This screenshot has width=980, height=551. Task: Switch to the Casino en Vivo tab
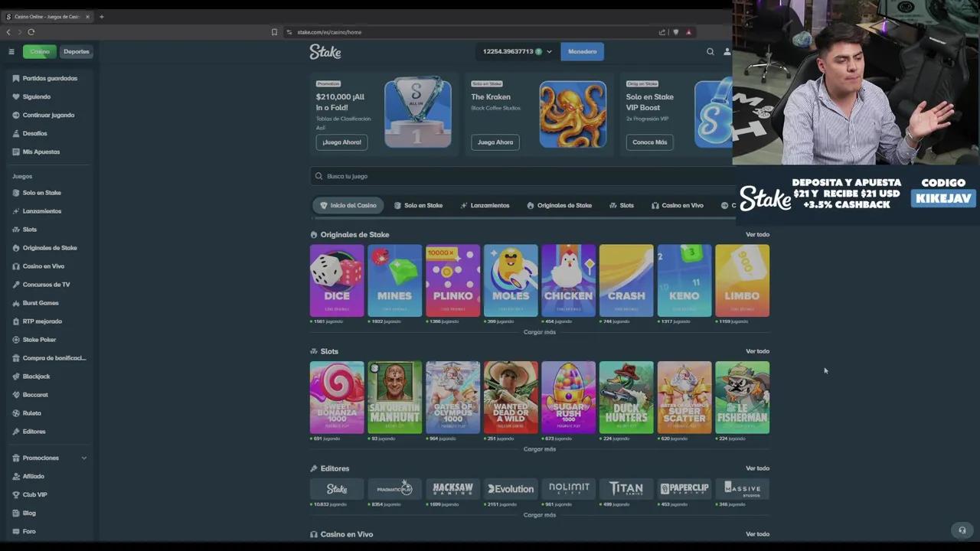[678, 206]
